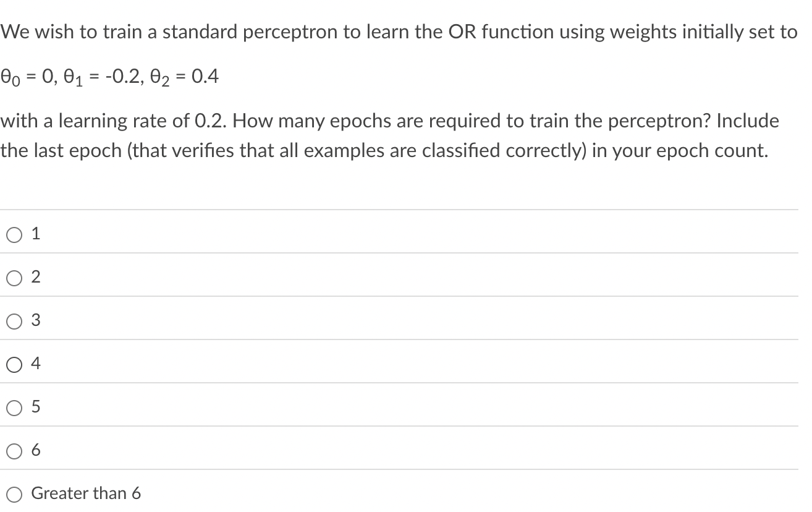Choose option 5 as your epoch answer

(14, 407)
